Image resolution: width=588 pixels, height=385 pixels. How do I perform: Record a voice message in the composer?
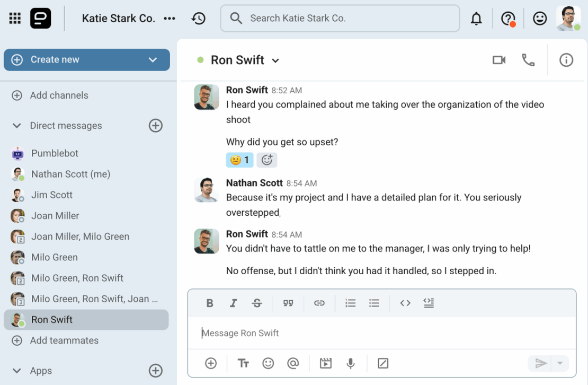(x=350, y=363)
